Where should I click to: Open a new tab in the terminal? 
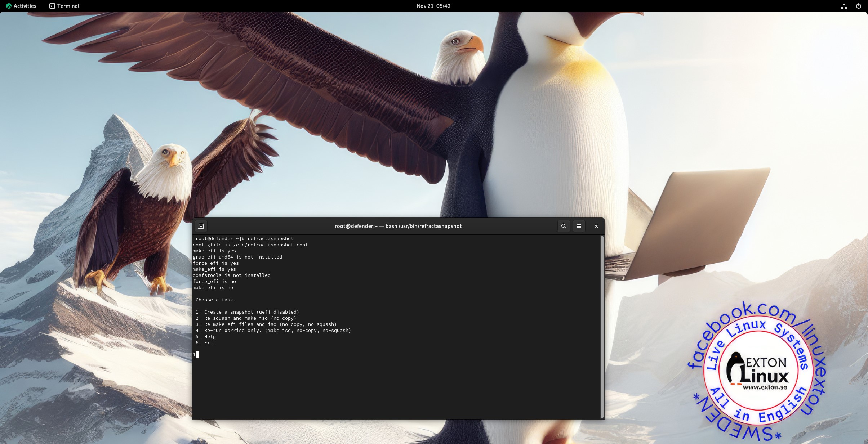(201, 226)
